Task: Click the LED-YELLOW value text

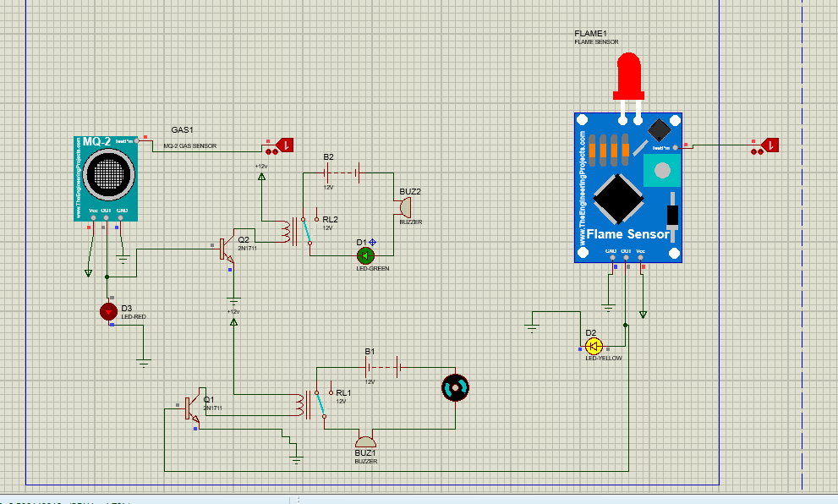Action: pos(604,358)
